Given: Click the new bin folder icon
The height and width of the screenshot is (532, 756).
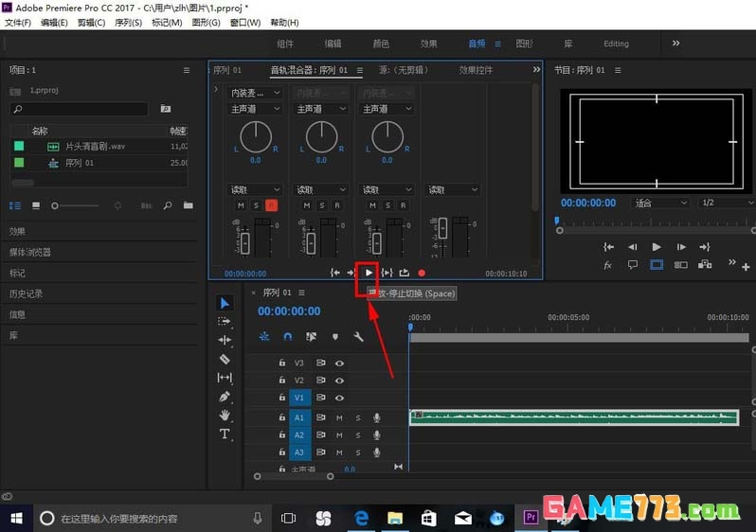Looking at the screenshot, I should pos(189,205).
